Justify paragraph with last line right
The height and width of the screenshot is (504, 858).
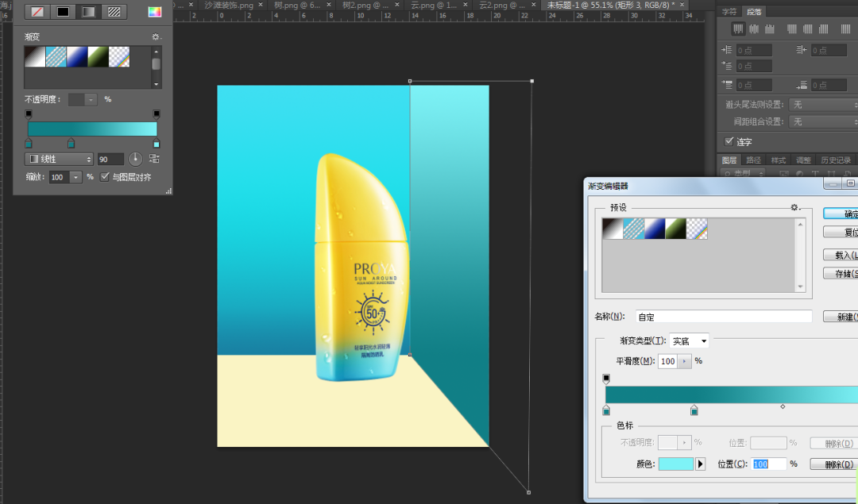pyautogui.click(x=823, y=29)
